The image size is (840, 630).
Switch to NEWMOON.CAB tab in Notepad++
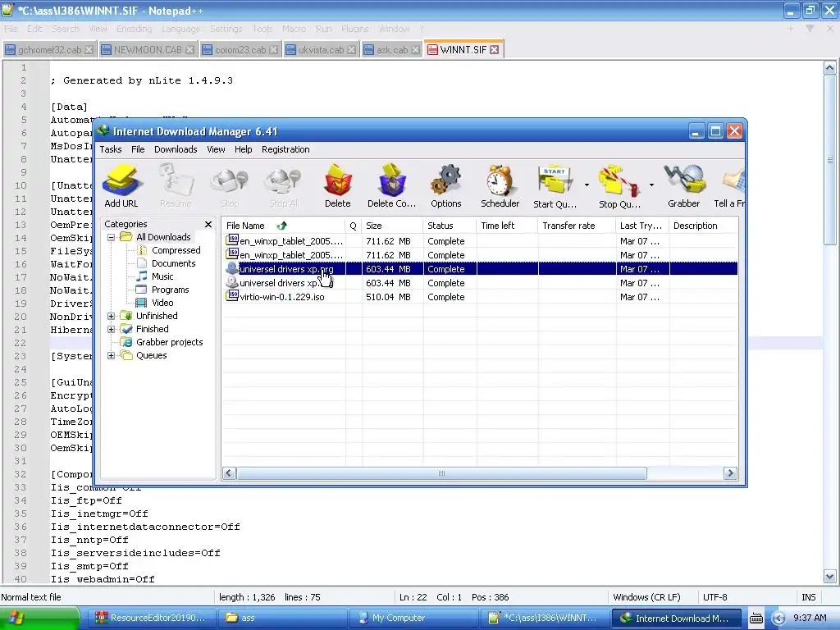pyautogui.click(x=148, y=50)
